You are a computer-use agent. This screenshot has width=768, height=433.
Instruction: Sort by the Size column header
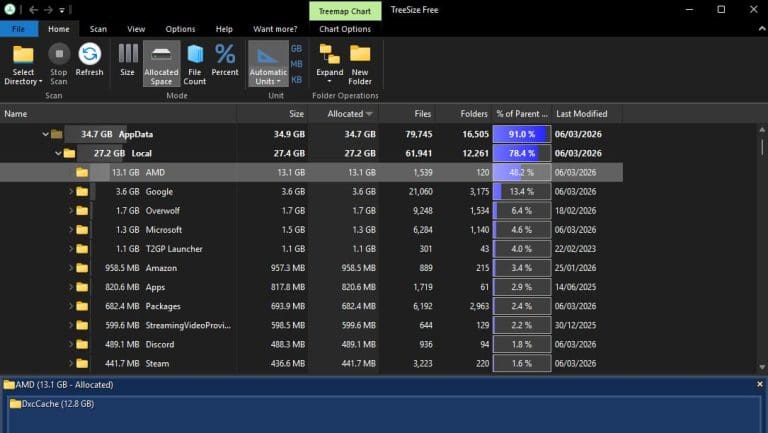[273, 114]
